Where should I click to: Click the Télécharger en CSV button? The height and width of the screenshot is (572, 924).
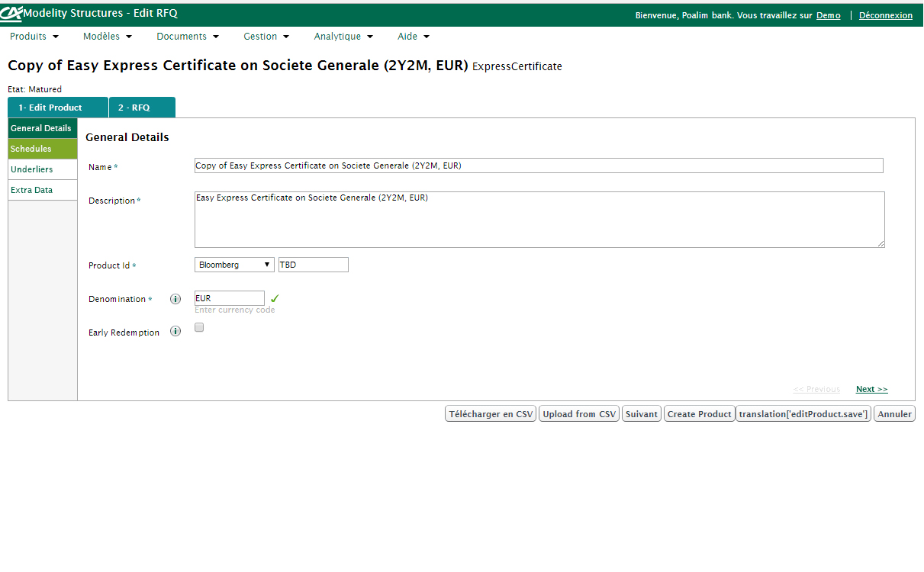[x=491, y=414]
